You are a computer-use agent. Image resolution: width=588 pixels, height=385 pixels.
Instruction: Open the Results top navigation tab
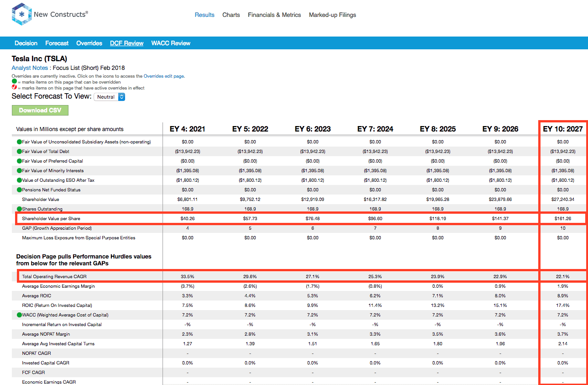coord(205,15)
